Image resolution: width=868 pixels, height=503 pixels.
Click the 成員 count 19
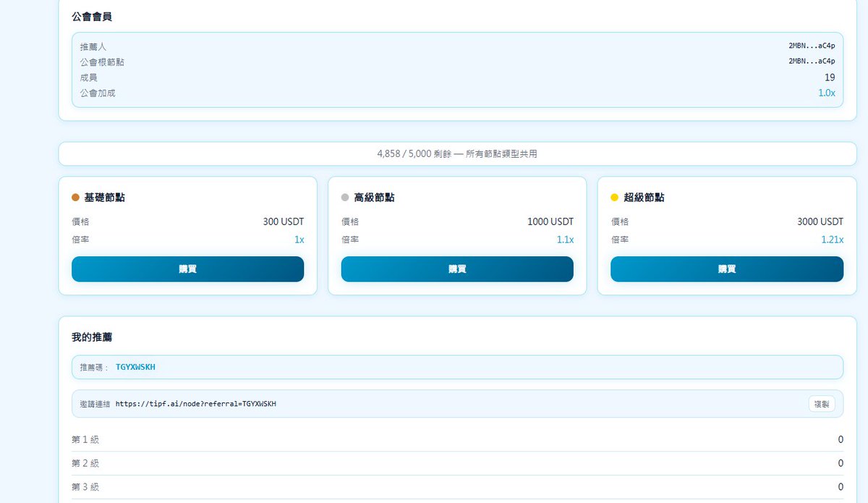click(830, 77)
